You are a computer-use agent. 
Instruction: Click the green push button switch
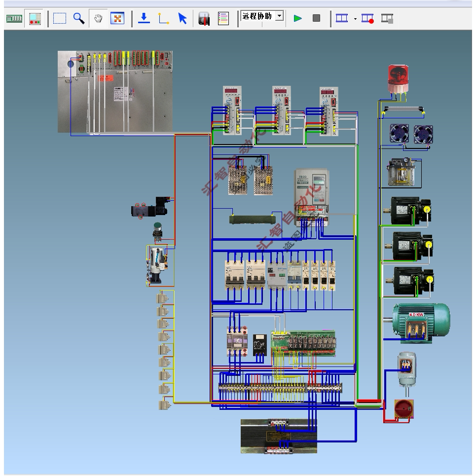157,231
